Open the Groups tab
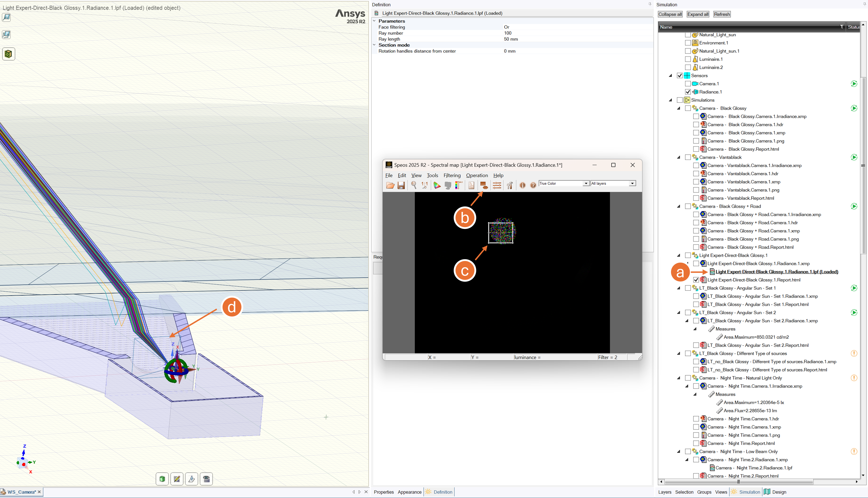This screenshot has width=868, height=498. click(x=704, y=492)
